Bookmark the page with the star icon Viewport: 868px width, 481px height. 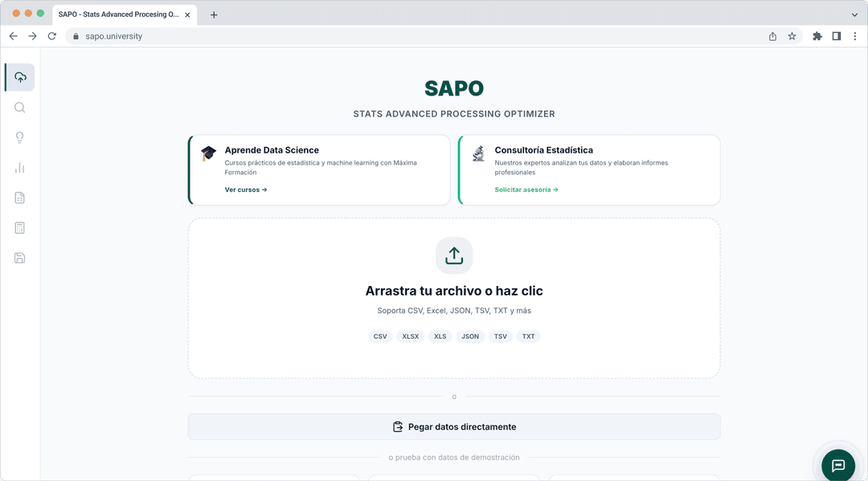(792, 36)
